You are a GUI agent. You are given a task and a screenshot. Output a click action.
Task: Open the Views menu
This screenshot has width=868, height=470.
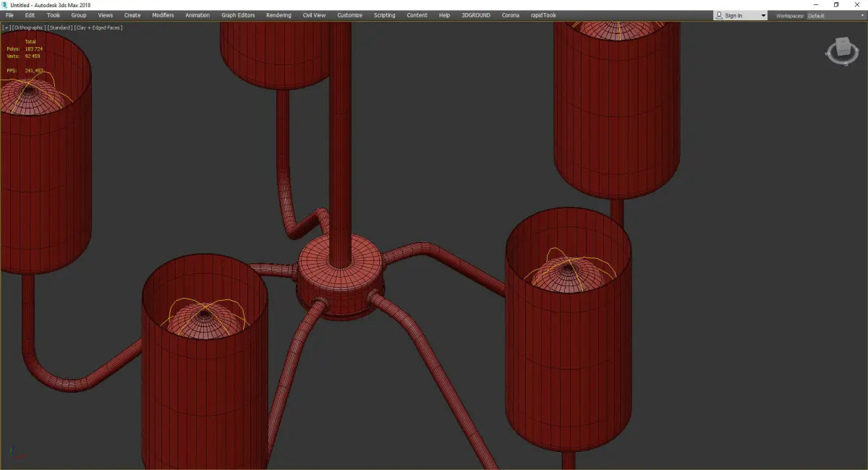[106, 15]
